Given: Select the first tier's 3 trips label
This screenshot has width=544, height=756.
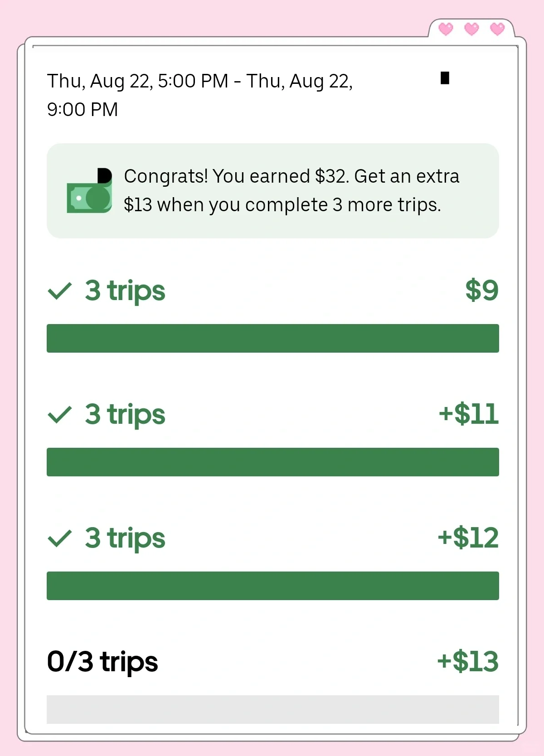Looking at the screenshot, I should pyautogui.click(x=125, y=291).
